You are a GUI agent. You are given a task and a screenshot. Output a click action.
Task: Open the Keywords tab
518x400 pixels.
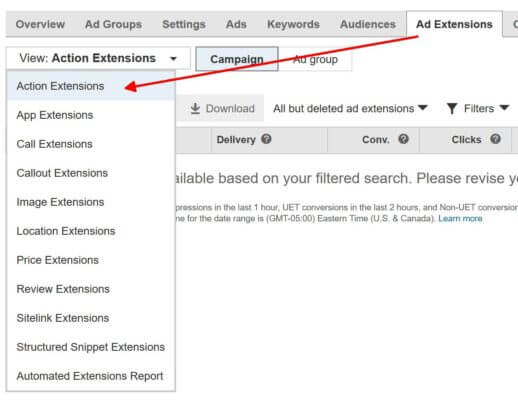(293, 24)
